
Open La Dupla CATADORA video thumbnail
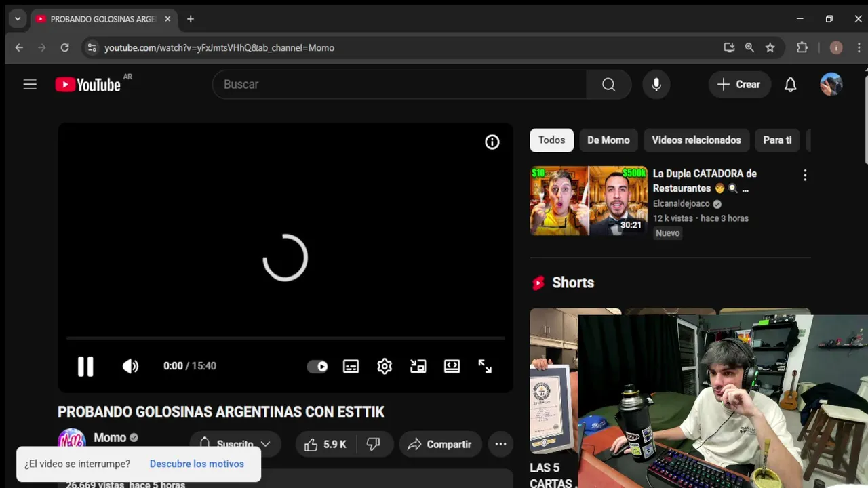tap(589, 201)
